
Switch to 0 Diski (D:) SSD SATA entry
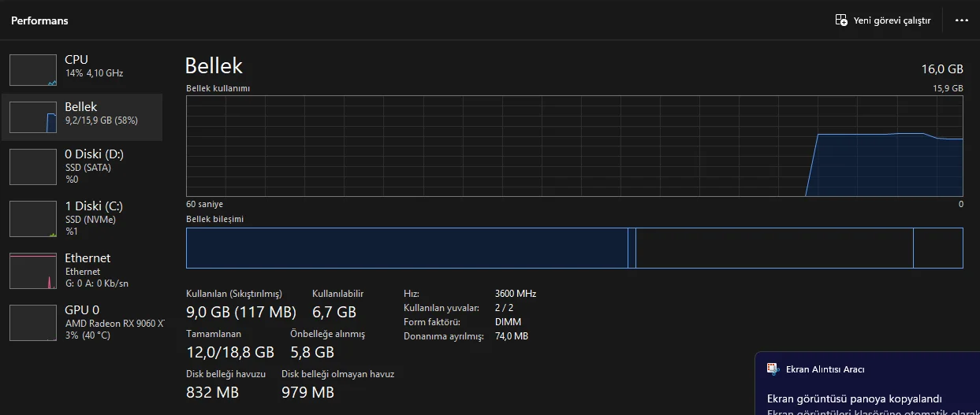pos(95,165)
